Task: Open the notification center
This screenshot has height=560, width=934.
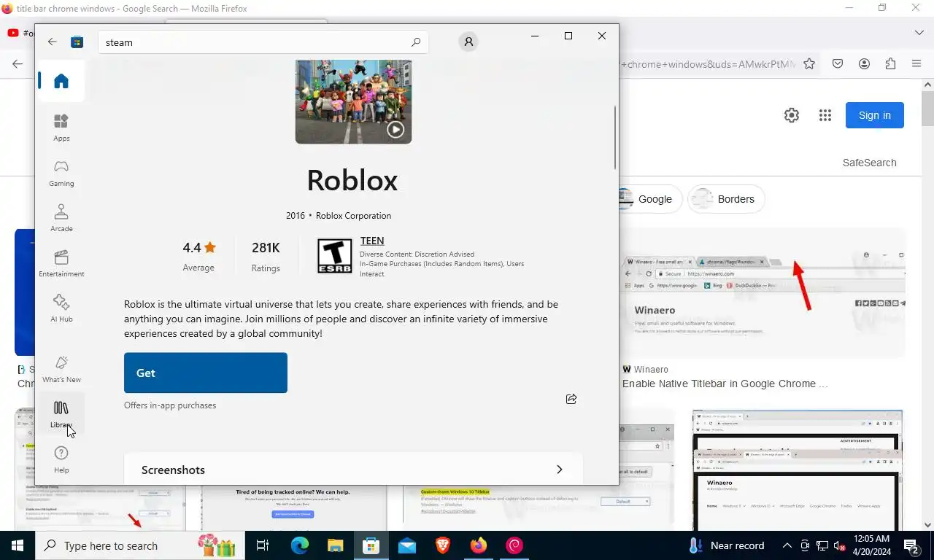Action: (911, 545)
